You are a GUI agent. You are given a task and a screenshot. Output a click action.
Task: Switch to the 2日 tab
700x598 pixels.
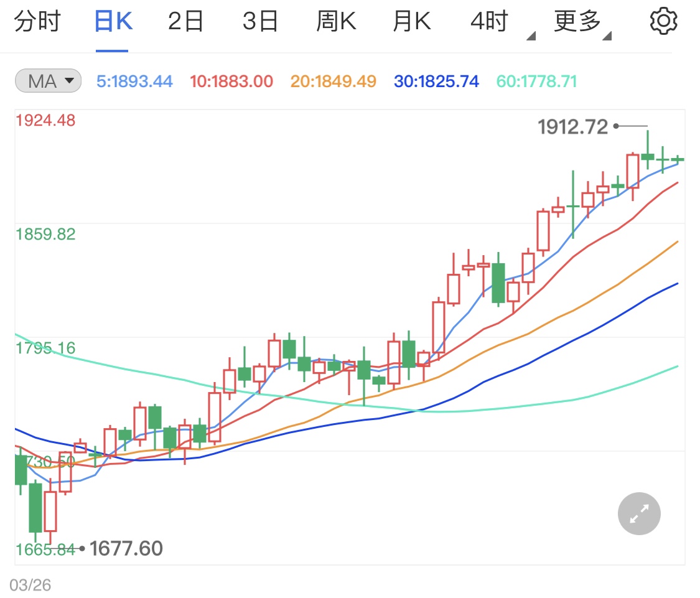pos(185,21)
